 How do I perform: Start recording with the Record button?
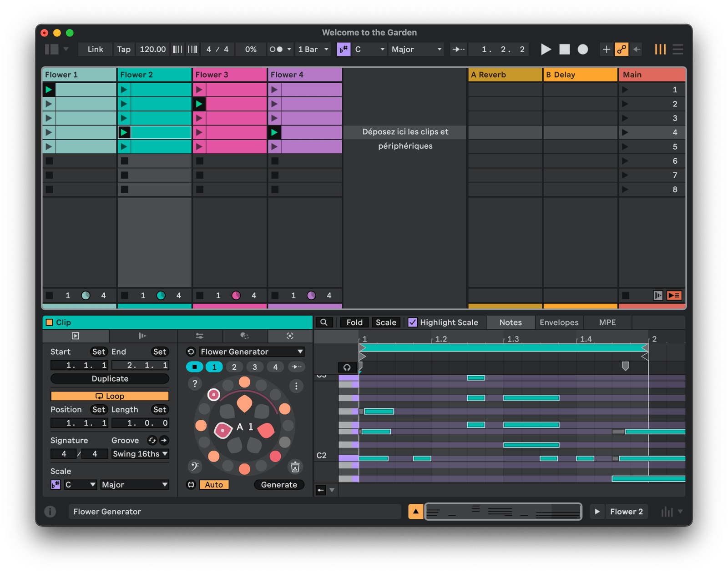point(582,49)
